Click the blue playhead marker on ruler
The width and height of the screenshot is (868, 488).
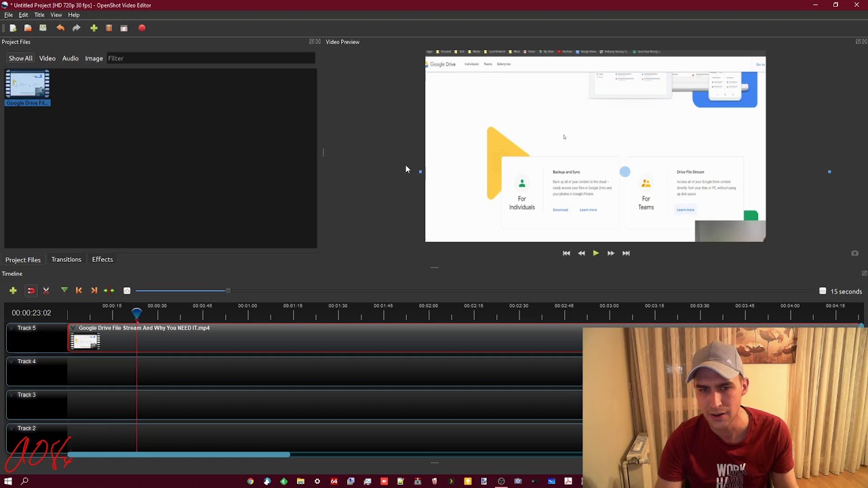137,313
